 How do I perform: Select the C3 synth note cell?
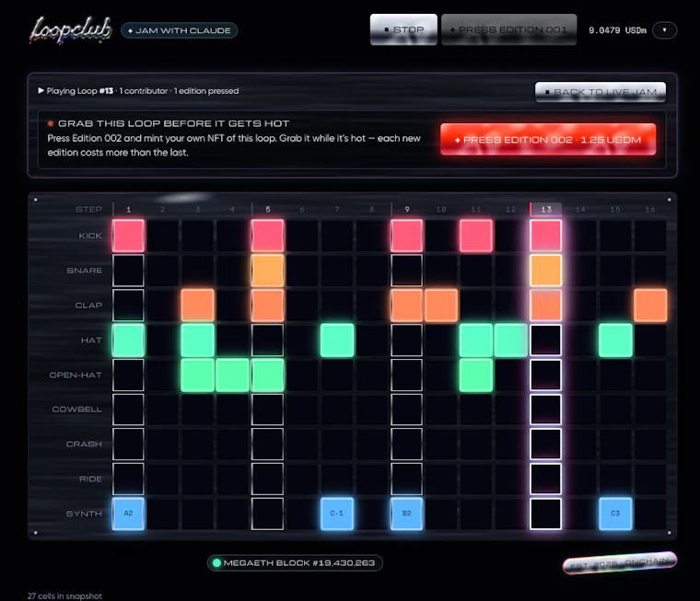click(615, 514)
